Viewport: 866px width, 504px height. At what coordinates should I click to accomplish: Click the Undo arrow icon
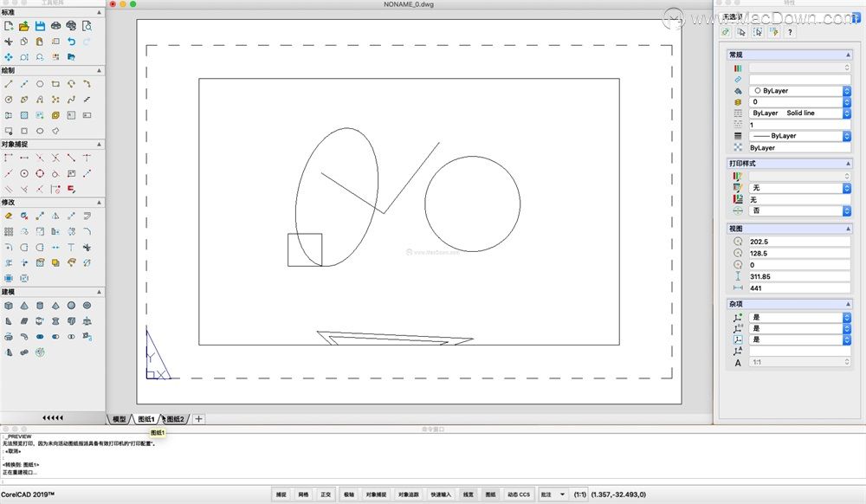[x=71, y=42]
